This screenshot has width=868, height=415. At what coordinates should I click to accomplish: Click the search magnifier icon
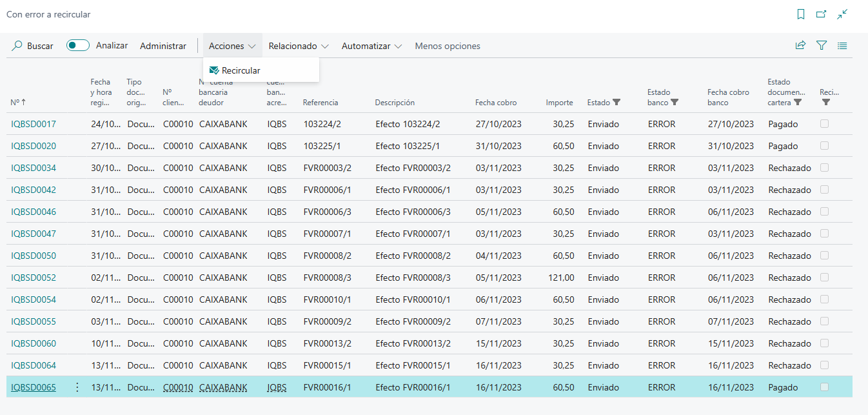pos(17,46)
